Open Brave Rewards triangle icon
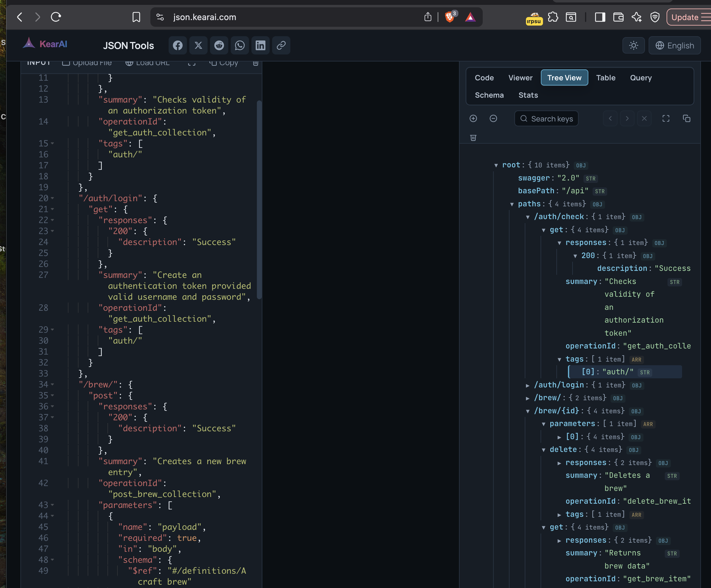The width and height of the screenshot is (711, 588). pyautogui.click(x=470, y=17)
